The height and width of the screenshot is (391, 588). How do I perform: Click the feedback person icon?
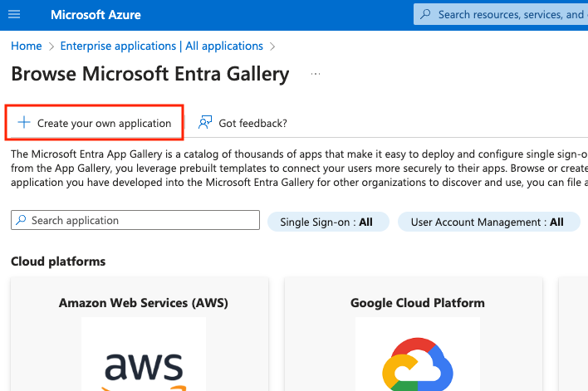tap(204, 123)
